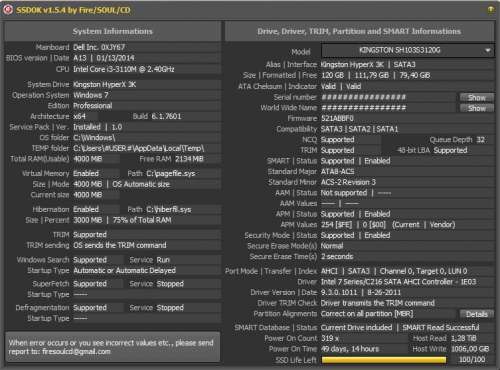Viewport: 500px width, 370px height.
Task: Select Driver Version 9.3.0.1011 | 8-26-2011
Action: coord(361,293)
